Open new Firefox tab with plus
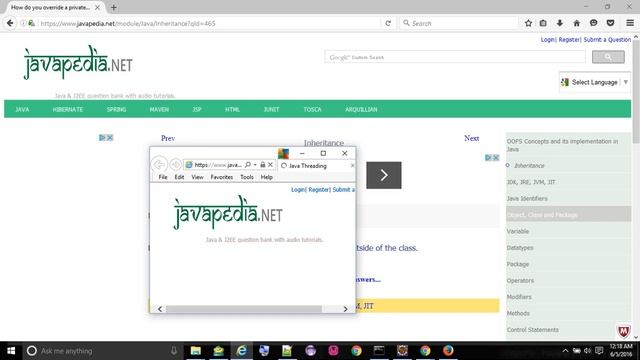640x360 pixels. tap(113, 7)
